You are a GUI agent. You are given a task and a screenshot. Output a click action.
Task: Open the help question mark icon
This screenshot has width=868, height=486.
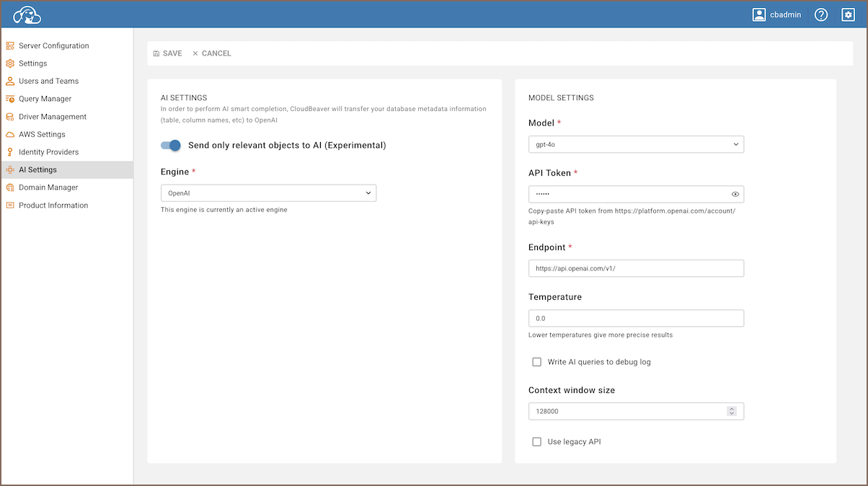[x=821, y=14]
